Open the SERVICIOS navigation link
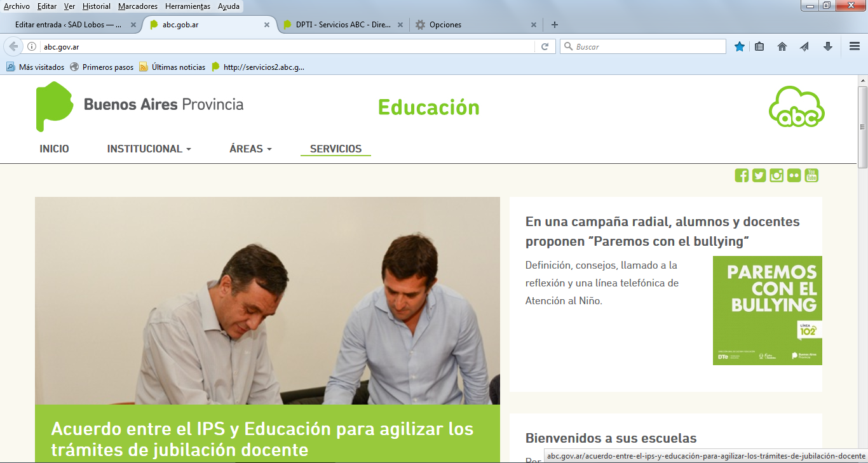868x463 pixels. pyautogui.click(x=336, y=149)
